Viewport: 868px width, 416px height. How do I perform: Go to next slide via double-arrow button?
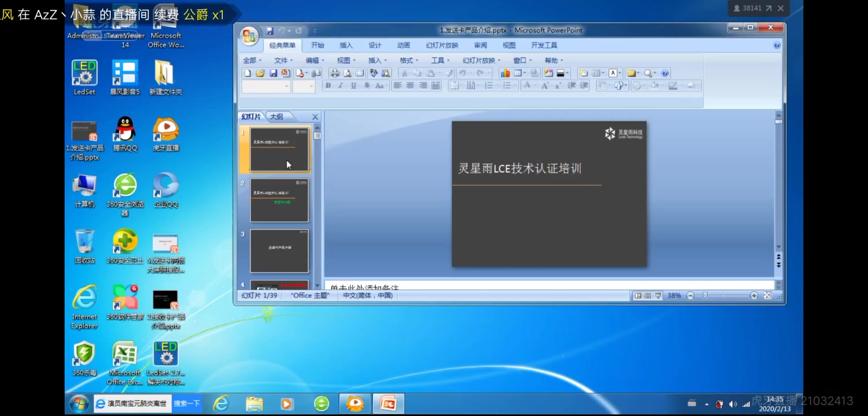pos(779,265)
